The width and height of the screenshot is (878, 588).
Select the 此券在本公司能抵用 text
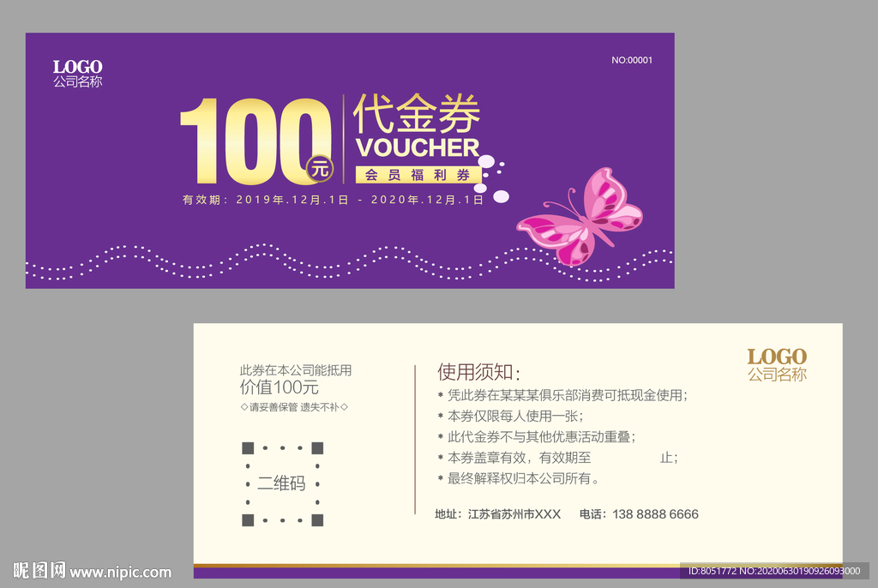coord(296,370)
